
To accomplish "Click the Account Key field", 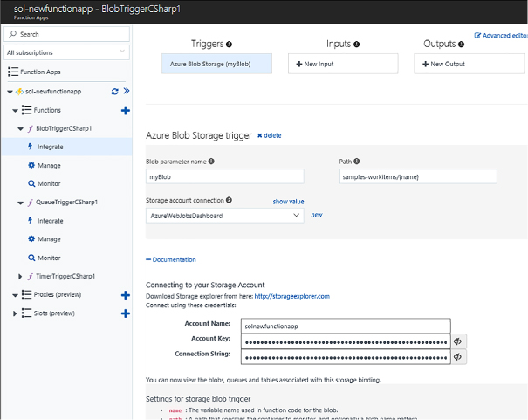I will pyautogui.click(x=346, y=341).
